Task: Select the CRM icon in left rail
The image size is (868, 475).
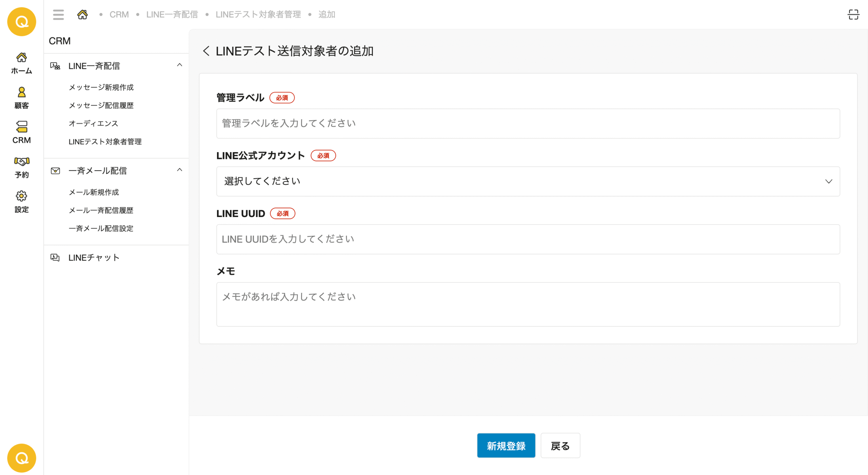Action: [21, 133]
